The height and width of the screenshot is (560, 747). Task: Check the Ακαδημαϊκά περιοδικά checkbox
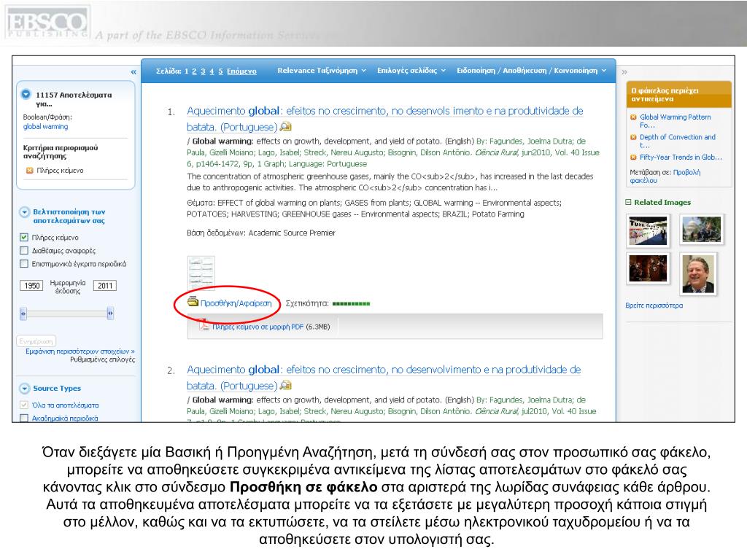click(x=24, y=418)
